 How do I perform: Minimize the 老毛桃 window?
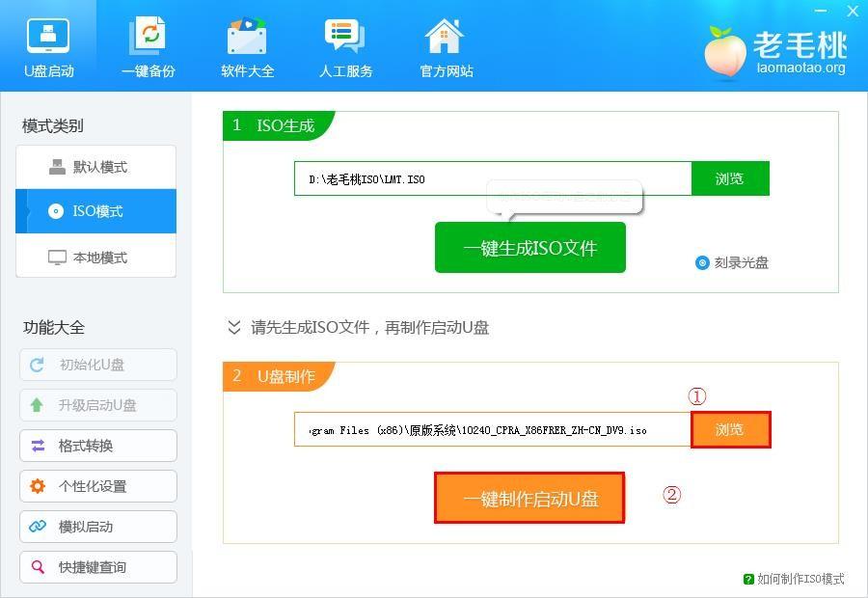(x=822, y=11)
